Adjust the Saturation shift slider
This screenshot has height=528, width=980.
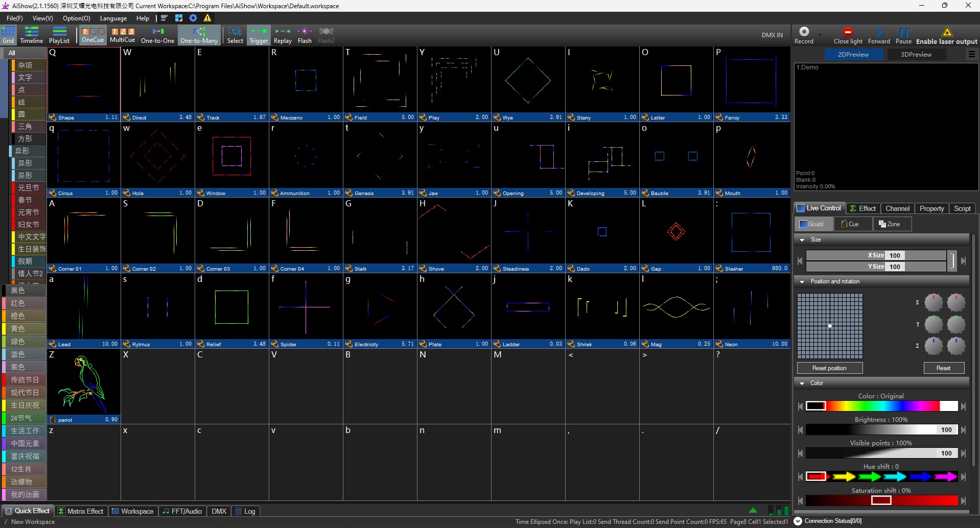882,500
